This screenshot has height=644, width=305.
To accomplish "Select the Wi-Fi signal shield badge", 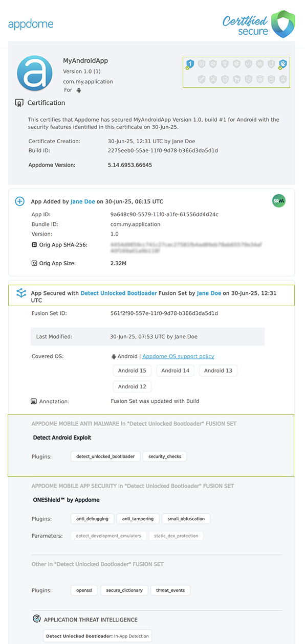I will [x=225, y=63].
